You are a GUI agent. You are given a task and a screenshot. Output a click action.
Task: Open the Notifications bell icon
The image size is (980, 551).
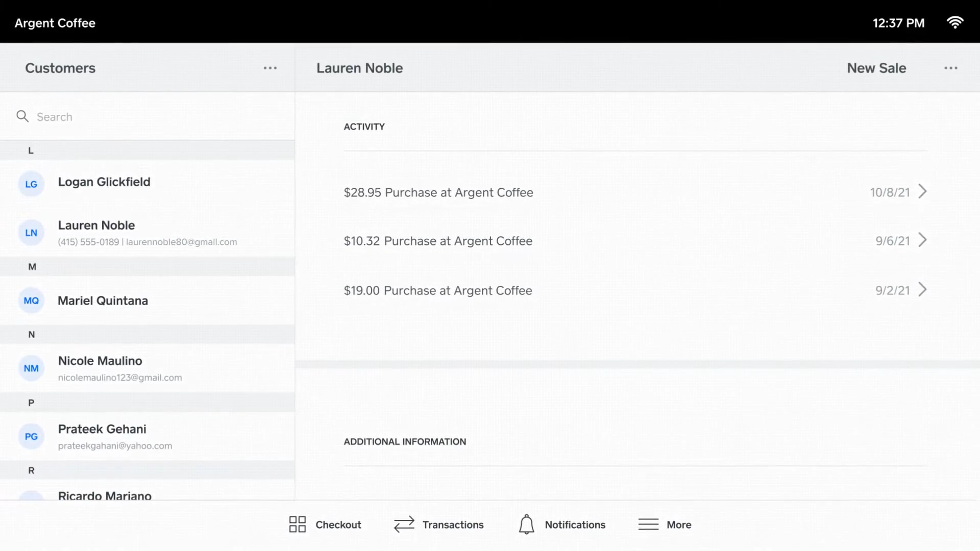pos(526,524)
